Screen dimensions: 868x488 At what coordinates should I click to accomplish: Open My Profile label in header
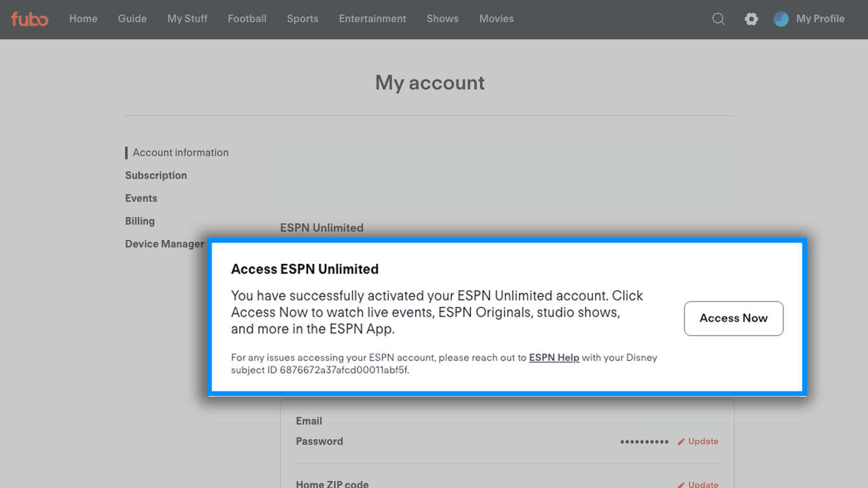[820, 19]
